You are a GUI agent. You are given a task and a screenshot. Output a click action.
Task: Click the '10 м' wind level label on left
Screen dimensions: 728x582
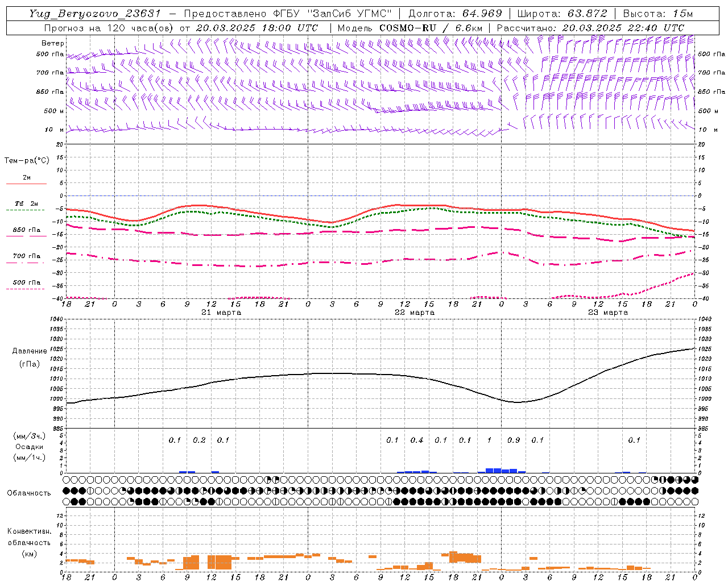(54, 130)
